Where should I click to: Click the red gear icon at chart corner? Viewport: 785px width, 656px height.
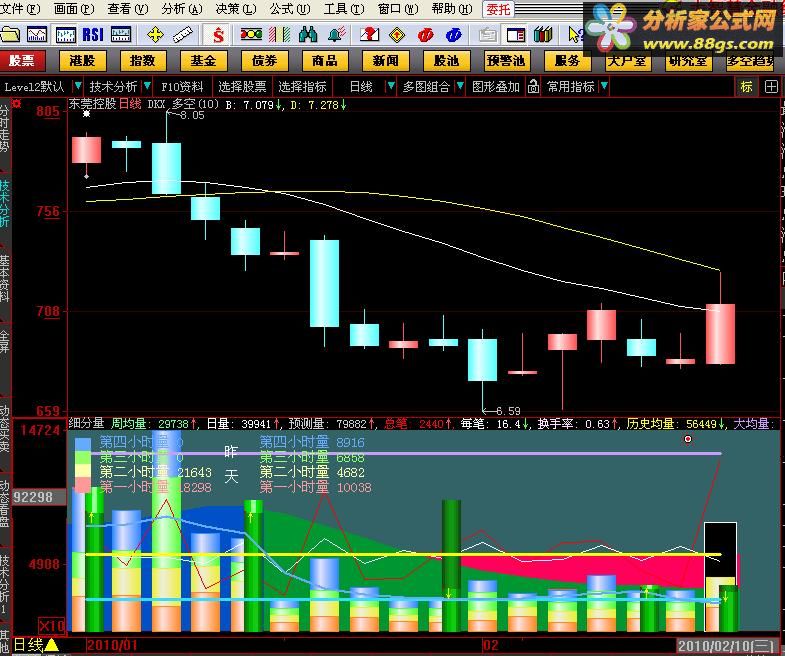(x=17, y=104)
